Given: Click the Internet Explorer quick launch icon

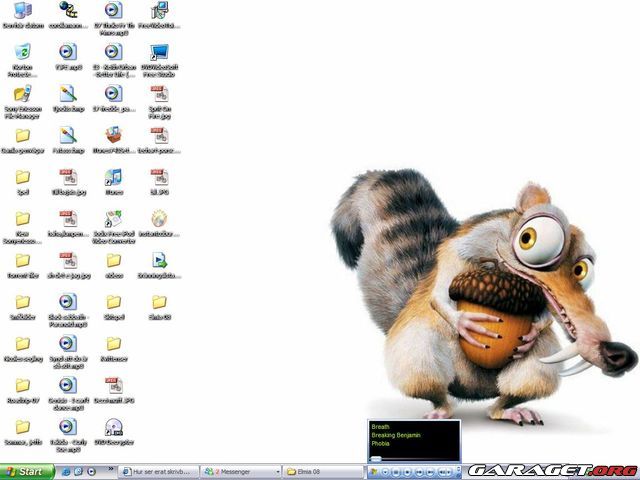Looking at the screenshot, I should [x=66, y=471].
